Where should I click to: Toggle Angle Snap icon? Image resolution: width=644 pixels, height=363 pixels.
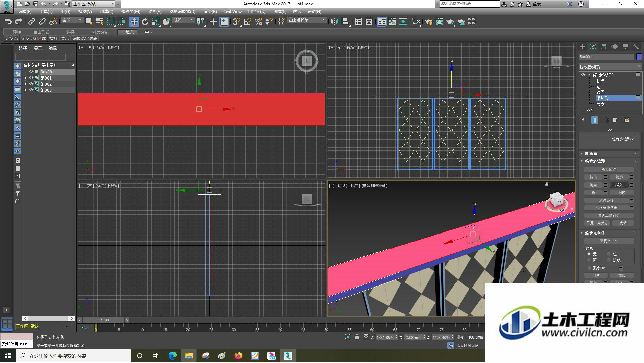pyautogui.click(x=248, y=22)
